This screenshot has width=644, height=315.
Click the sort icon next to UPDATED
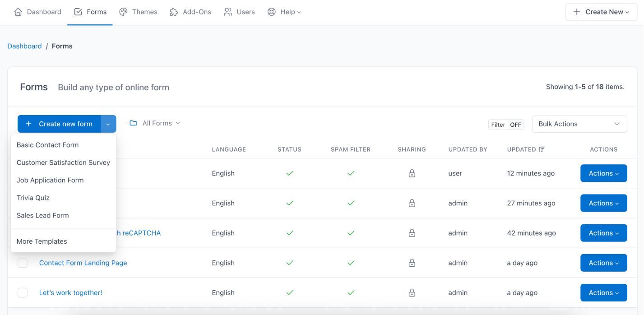coord(542,149)
